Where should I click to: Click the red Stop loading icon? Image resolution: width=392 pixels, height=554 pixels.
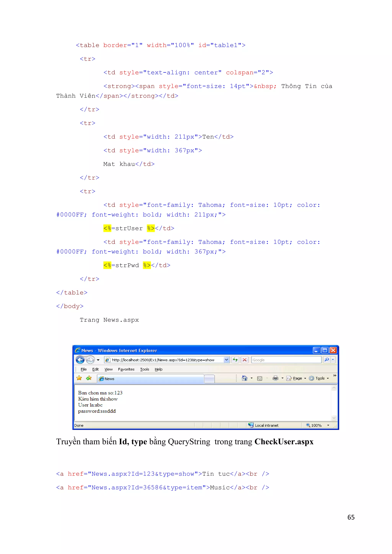pyautogui.click(x=244, y=360)
